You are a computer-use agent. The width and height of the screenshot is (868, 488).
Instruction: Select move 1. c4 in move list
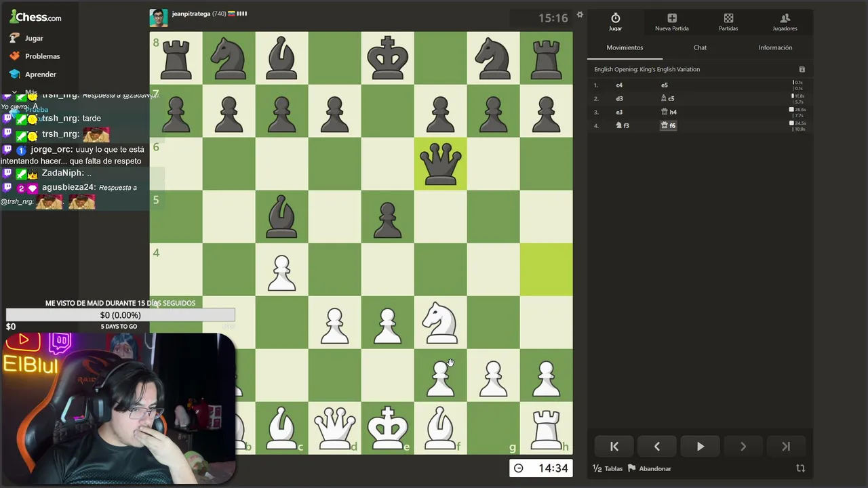619,85
